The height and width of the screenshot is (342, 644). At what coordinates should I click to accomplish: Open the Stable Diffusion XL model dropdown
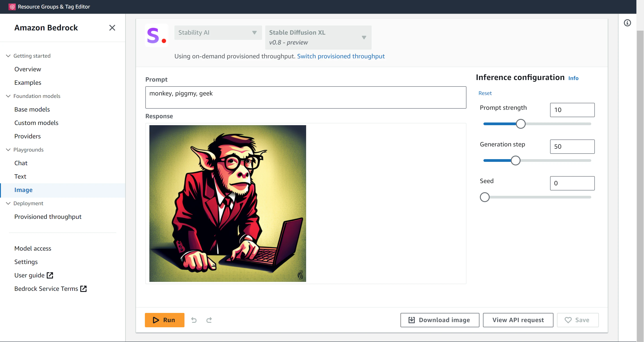point(318,38)
